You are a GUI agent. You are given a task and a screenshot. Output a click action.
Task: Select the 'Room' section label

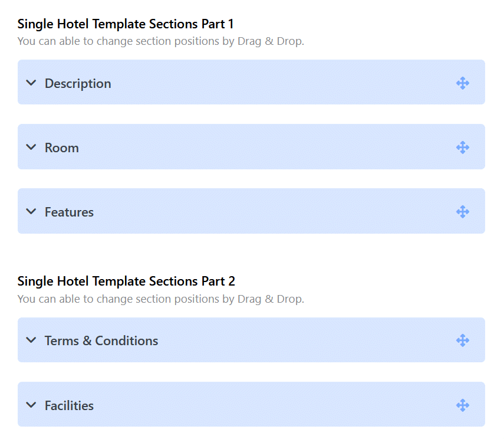(62, 148)
